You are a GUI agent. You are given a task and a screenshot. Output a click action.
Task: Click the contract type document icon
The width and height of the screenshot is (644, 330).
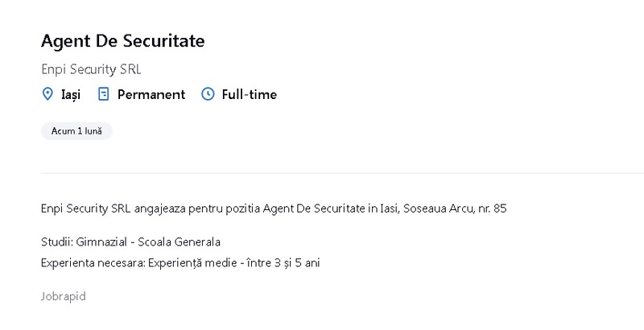pyautogui.click(x=103, y=94)
